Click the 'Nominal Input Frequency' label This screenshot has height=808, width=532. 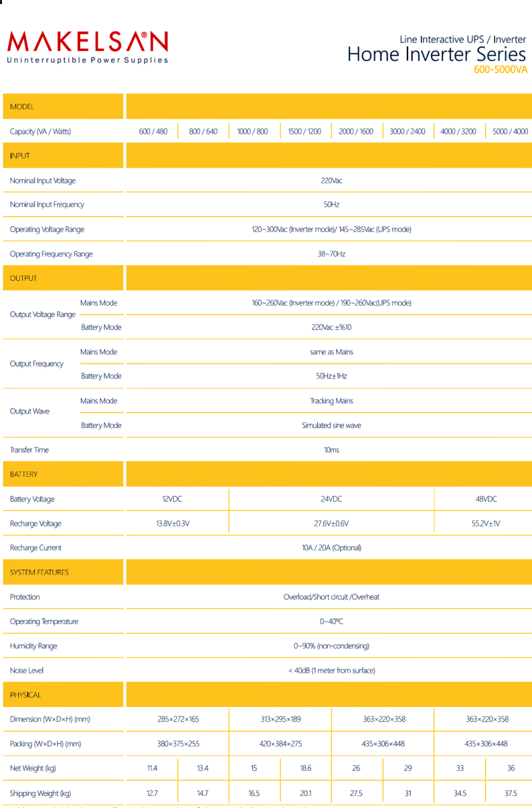[47, 205]
